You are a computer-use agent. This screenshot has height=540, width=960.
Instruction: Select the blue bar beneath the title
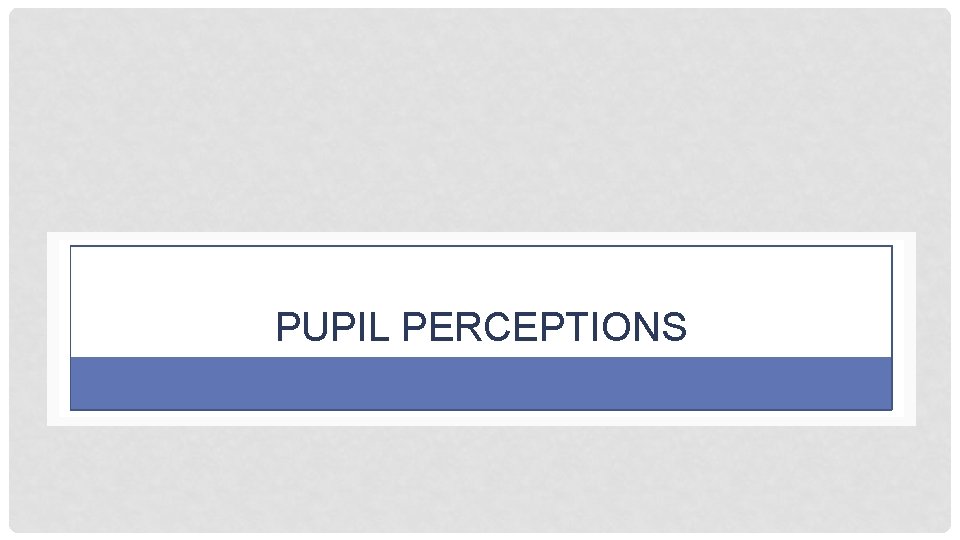[481, 383]
